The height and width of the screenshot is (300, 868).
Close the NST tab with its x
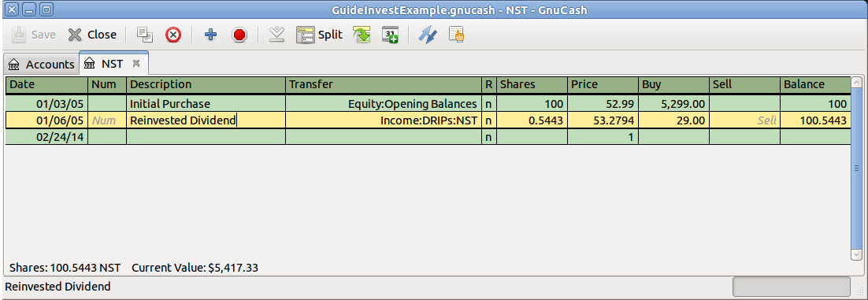[x=136, y=64]
